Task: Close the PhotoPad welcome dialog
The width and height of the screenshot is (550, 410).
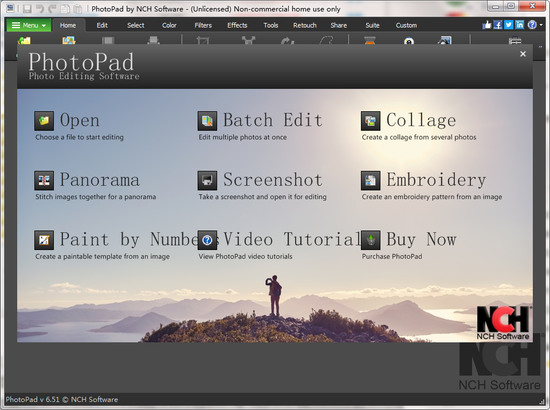Action: click(523, 54)
